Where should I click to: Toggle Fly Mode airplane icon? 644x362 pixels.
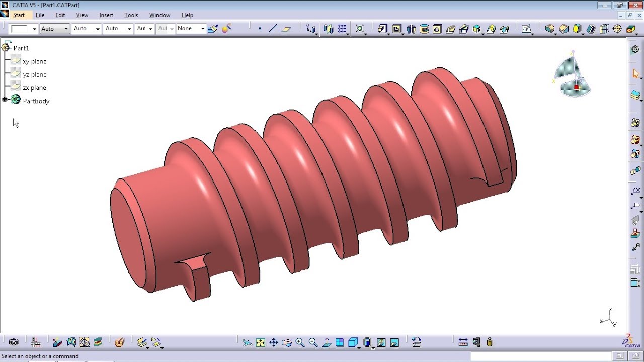click(247, 343)
